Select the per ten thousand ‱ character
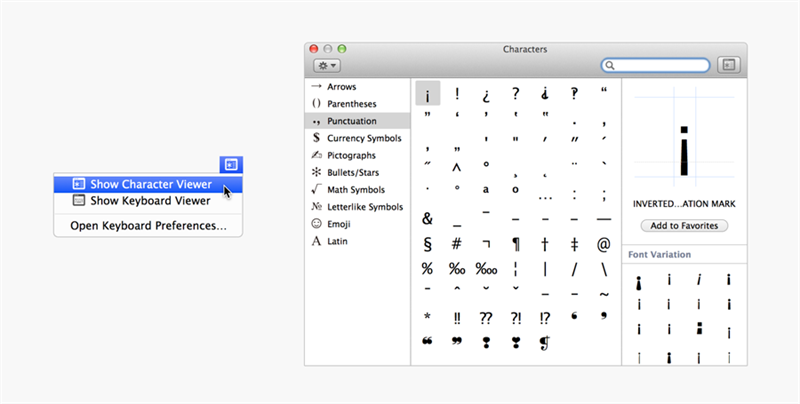Image resolution: width=800 pixels, height=404 pixels. [486, 269]
